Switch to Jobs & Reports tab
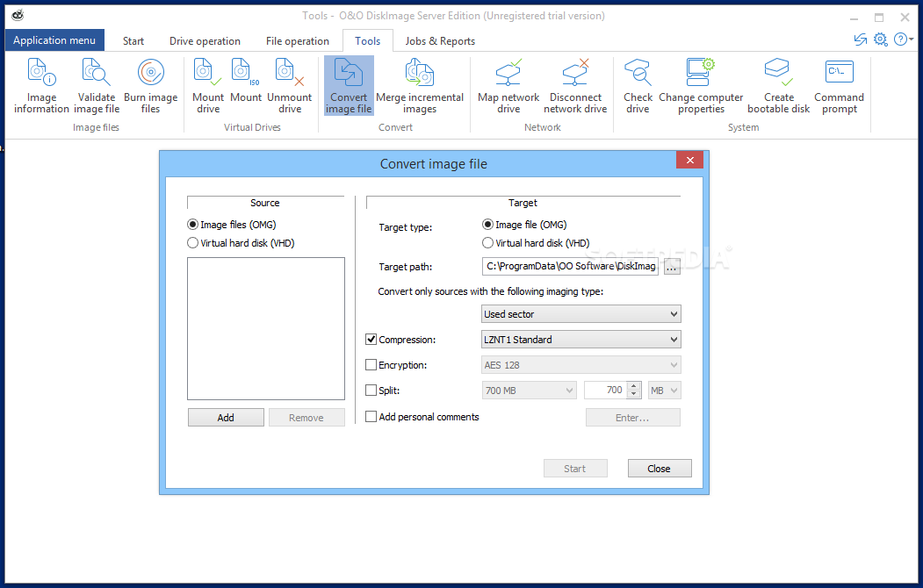Image resolution: width=923 pixels, height=588 pixels. (x=440, y=41)
